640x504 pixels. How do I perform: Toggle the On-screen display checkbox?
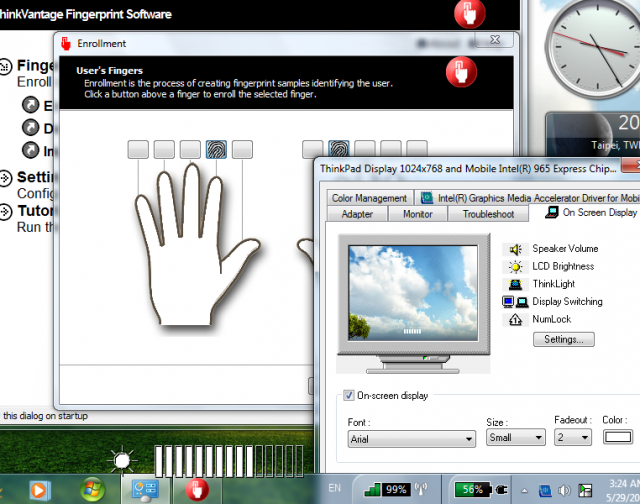coord(348,395)
